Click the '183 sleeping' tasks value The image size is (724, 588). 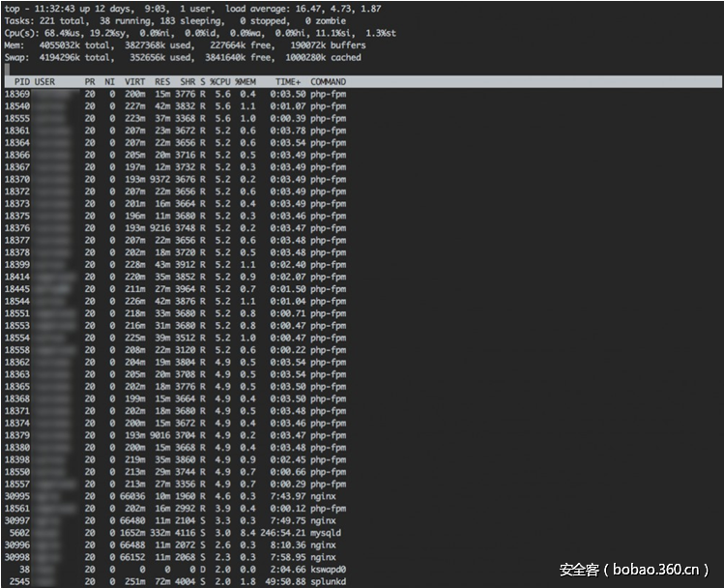(x=191, y=20)
